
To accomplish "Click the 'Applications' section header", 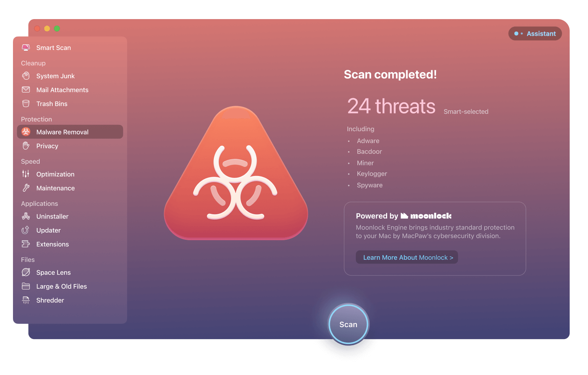I will coord(39,204).
